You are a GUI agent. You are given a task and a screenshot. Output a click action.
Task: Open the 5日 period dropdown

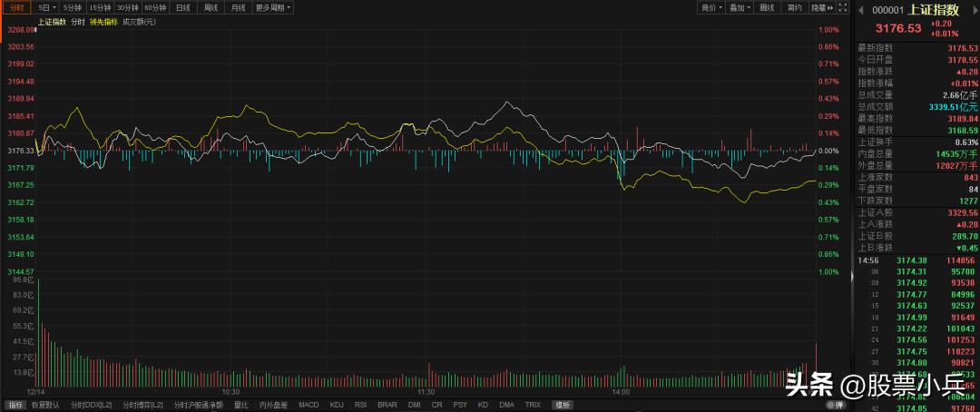point(46,7)
